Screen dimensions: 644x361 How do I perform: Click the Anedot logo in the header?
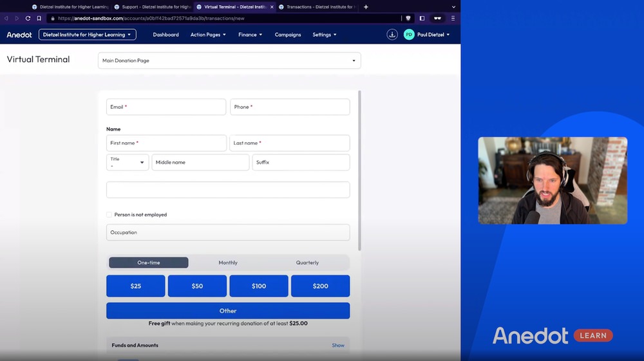point(19,35)
